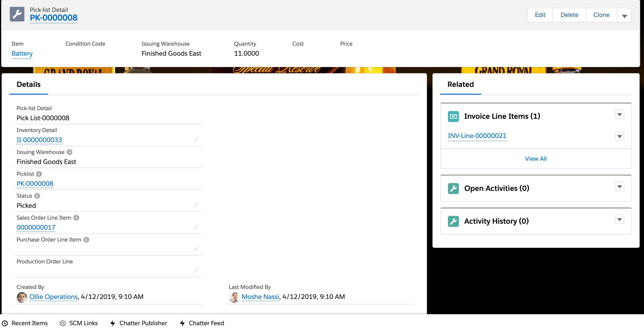Select the Related tab
This screenshot has height=332, width=644.
coord(460,85)
